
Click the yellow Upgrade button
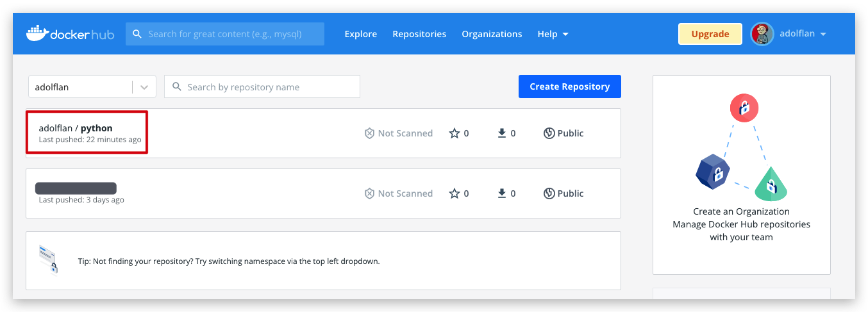pyautogui.click(x=710, y=34)
